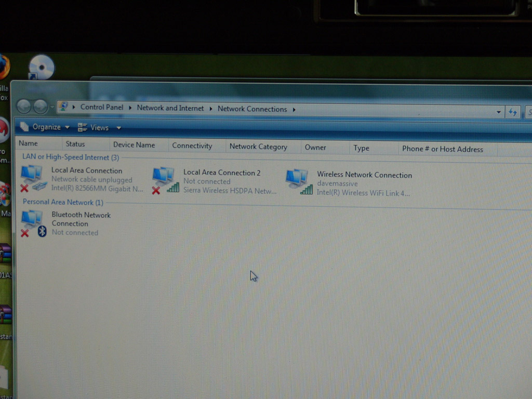Open recent pages dropdown beside Forward button
Viewport: 532px width, 399px height.
52,107
